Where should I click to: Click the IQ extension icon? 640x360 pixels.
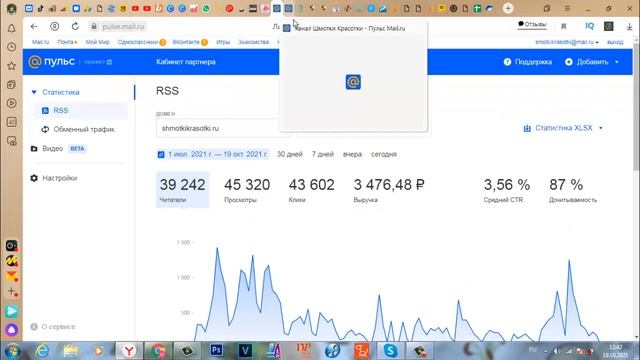click(x=589, y=26)
